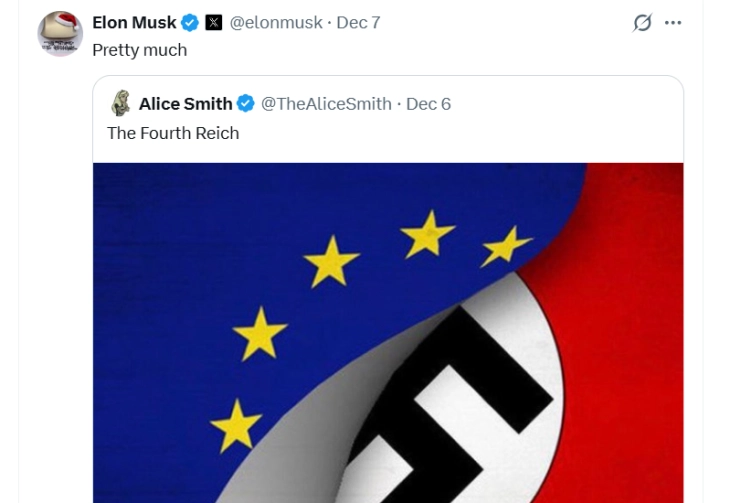Open the Grok actions icon on the tweet
The height and width of the screenshot is (503, 730).
[x=642, y=22]
